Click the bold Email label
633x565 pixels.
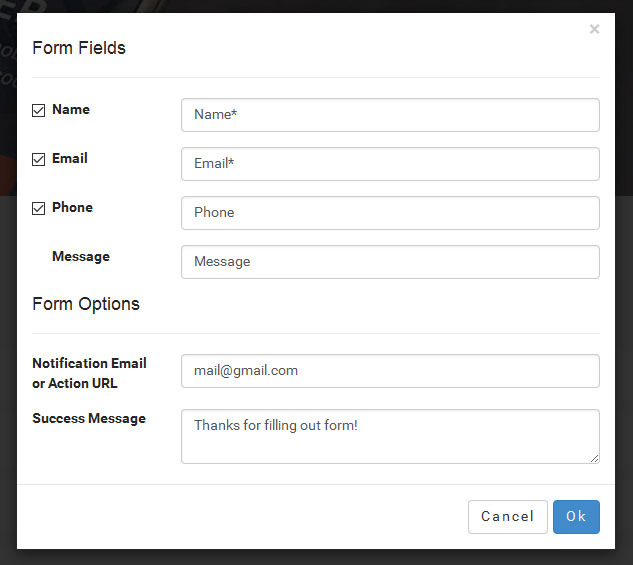pyautogui.click(x=70, y=158)
